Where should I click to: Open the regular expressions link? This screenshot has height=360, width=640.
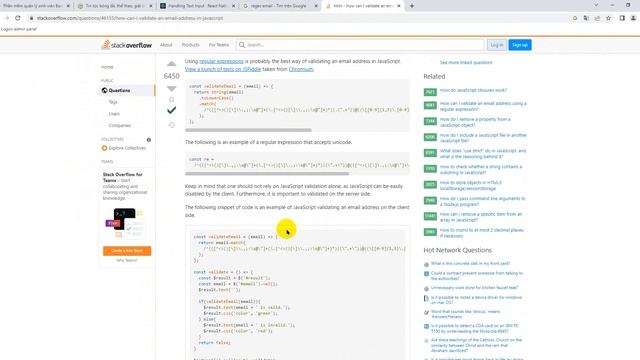221,61
